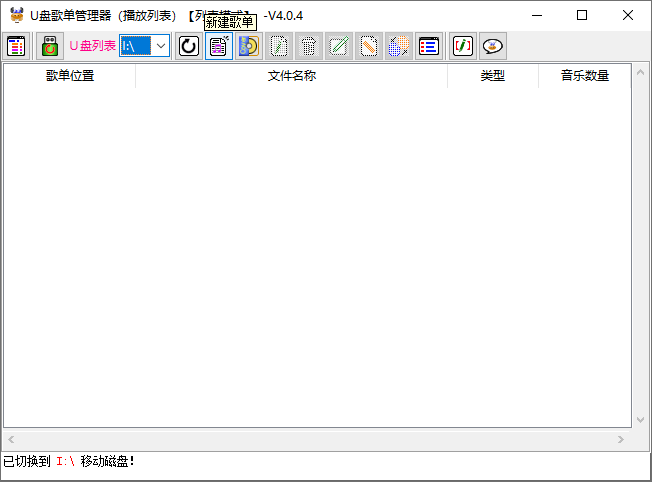The image size is (652, 482).
Task: Open the U盘列表 drive dropdown
Action: [160, 46]
